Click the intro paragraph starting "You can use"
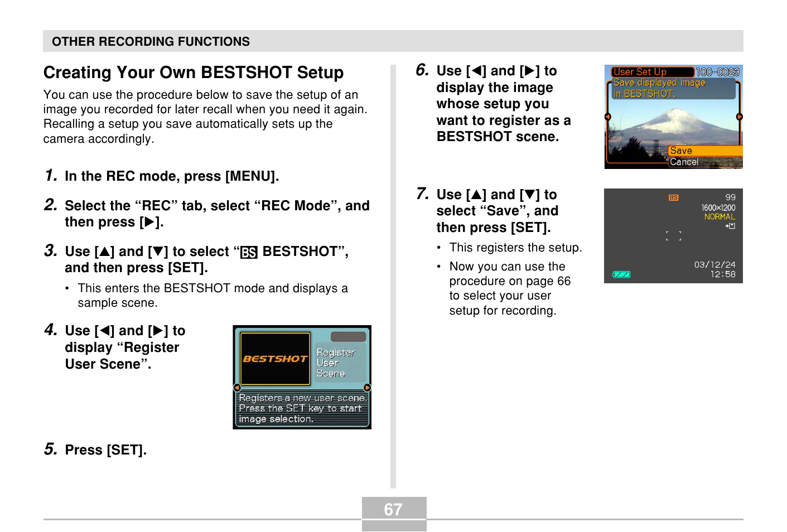 205,117
